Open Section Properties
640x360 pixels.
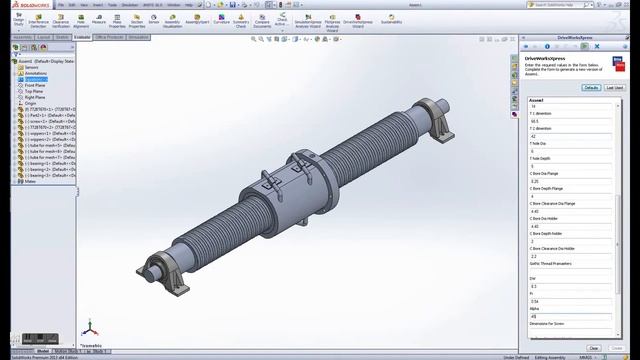(137, 21)
